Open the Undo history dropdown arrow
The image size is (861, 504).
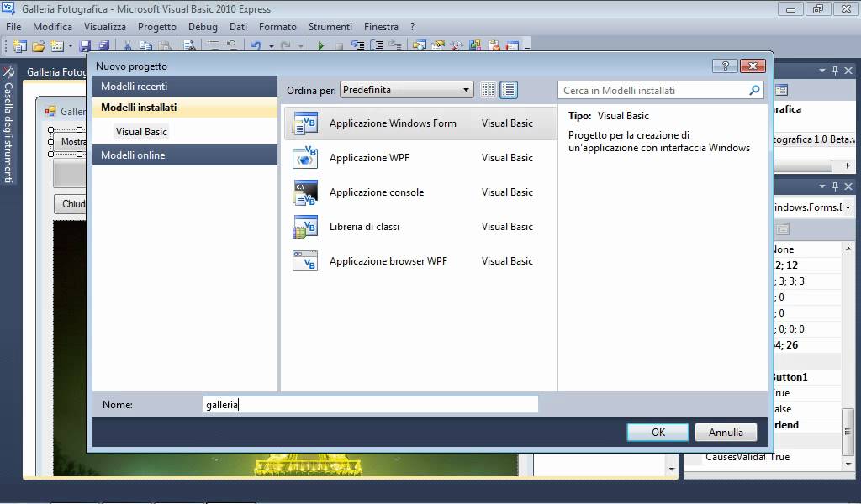[272, 46]
